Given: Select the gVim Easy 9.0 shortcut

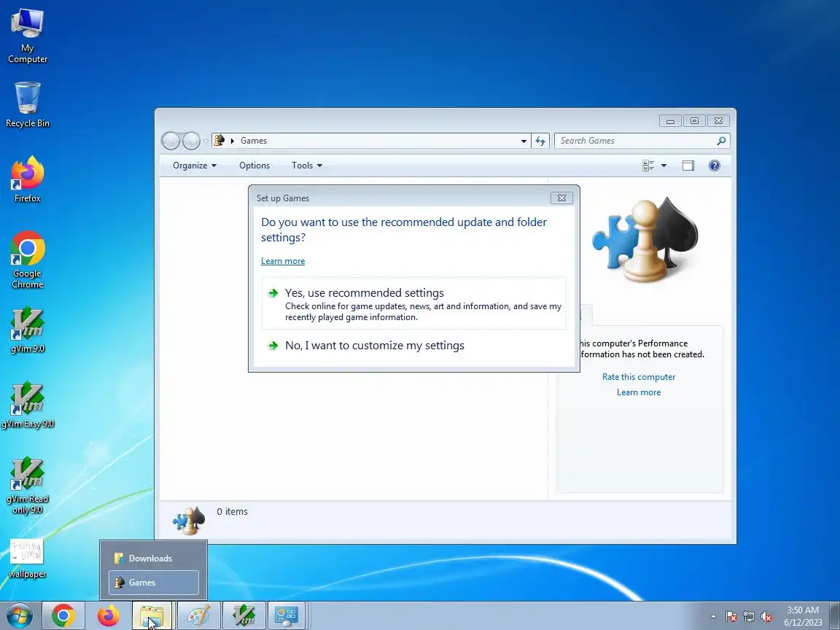Looking at the screenshot, I should pyautogui.click(x=27, y=405).
